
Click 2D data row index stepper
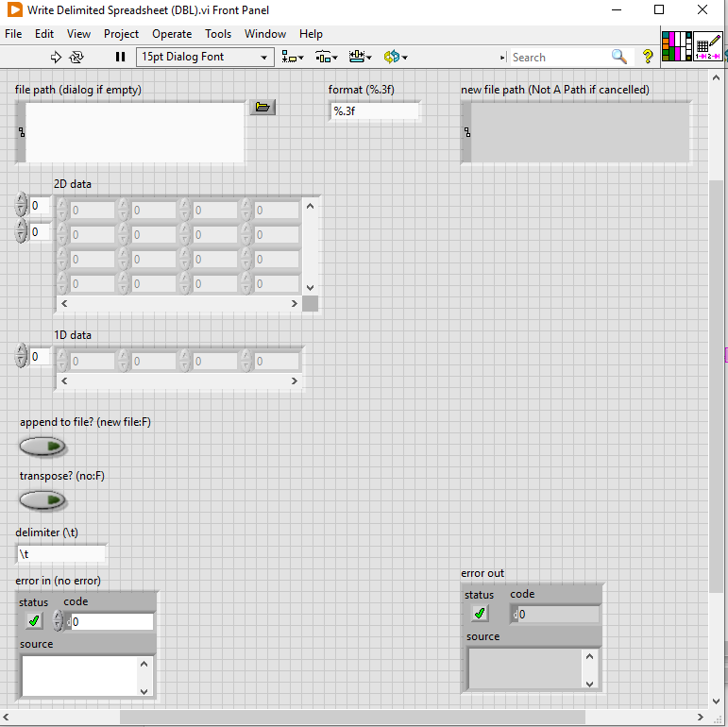point(21,205)
